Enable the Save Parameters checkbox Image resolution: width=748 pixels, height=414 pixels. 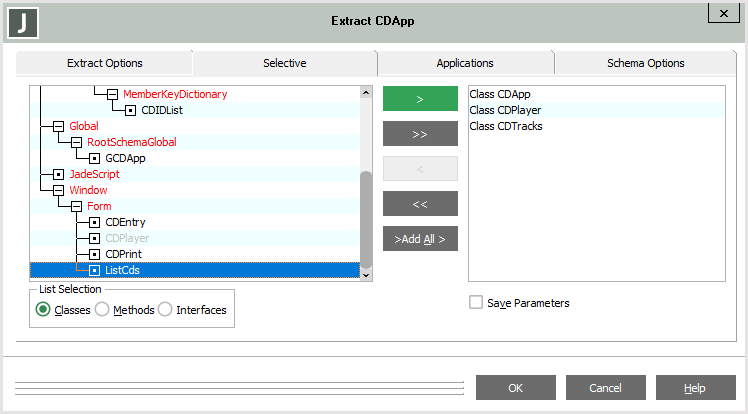coord(476,302)
